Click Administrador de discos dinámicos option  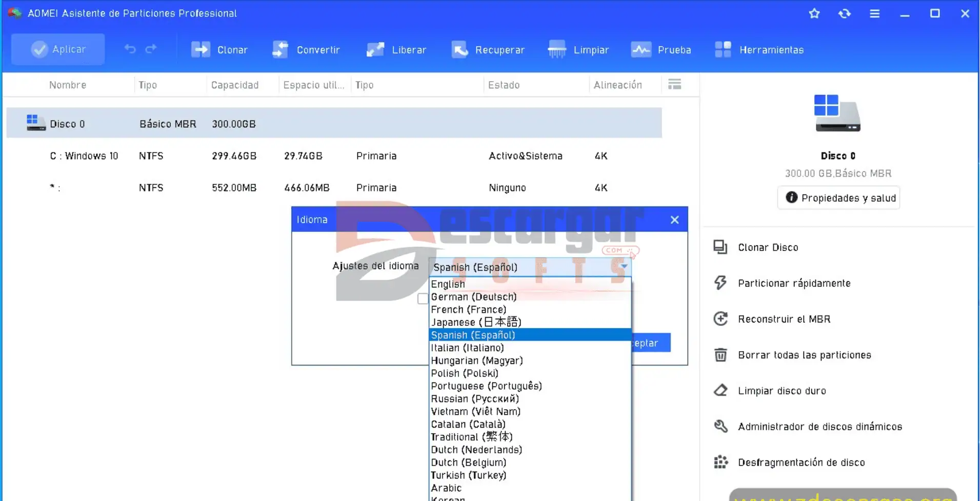pyautogui.click(x=808, y=427)
